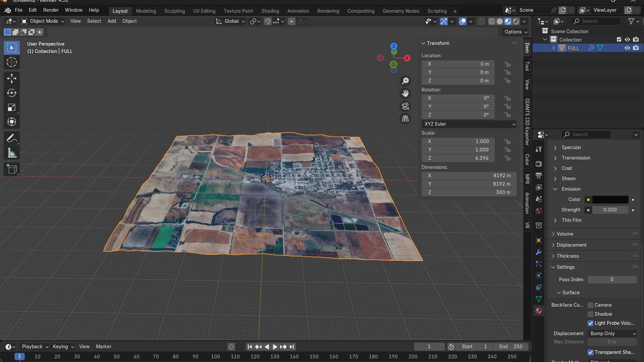644x362 pixels.
Task: Click the Scale Z value field
Action: [458, 158]
